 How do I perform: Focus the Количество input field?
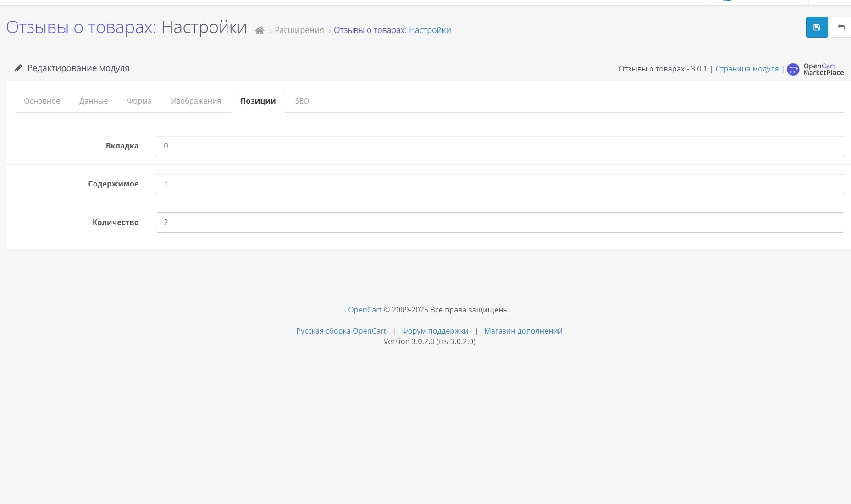point(500,222)
